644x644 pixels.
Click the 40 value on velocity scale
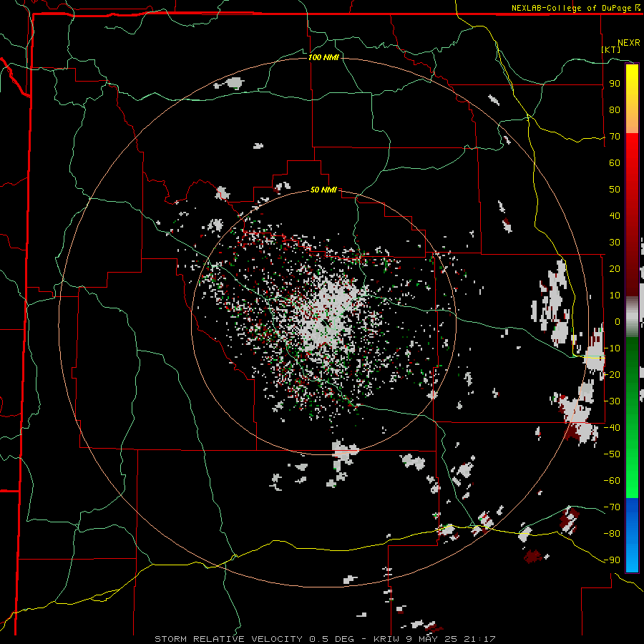pyautogui.click(x=615, y=215)
